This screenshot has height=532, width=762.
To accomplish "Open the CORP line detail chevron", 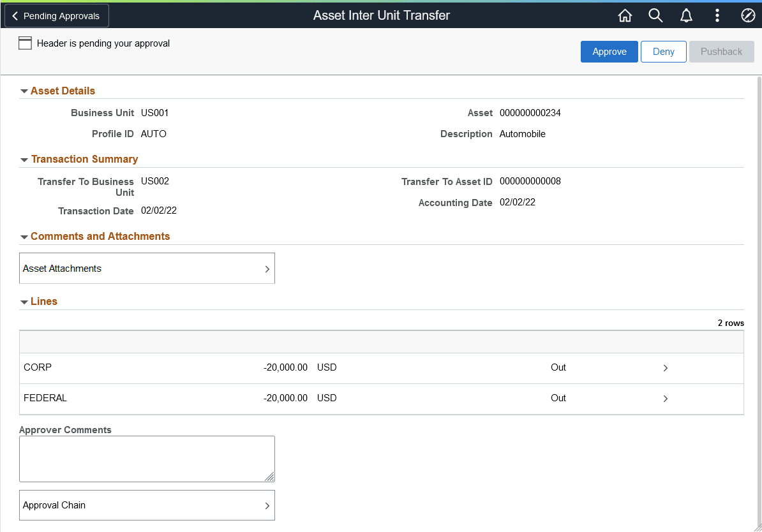I will click(x=665, y=368).
